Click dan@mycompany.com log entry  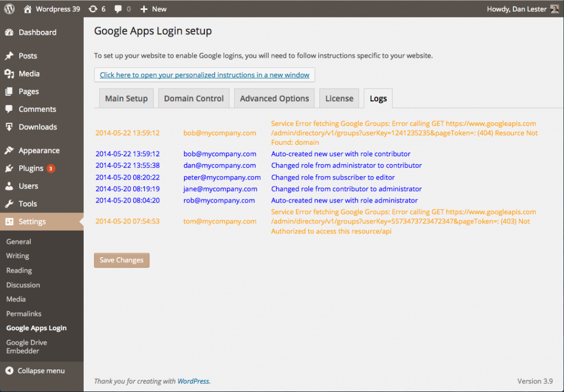point(219,165)
